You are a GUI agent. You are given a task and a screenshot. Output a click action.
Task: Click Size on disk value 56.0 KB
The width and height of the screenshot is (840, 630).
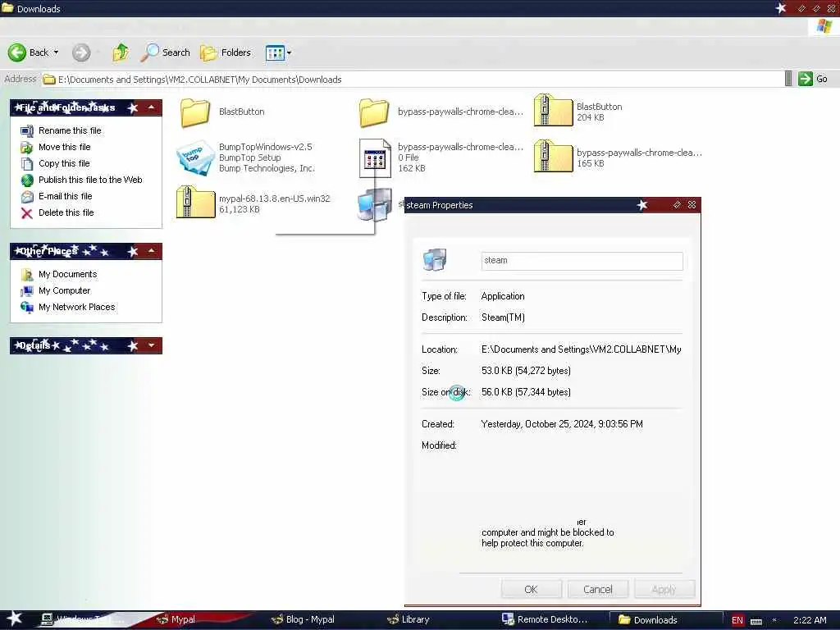[x=526, y=392]
